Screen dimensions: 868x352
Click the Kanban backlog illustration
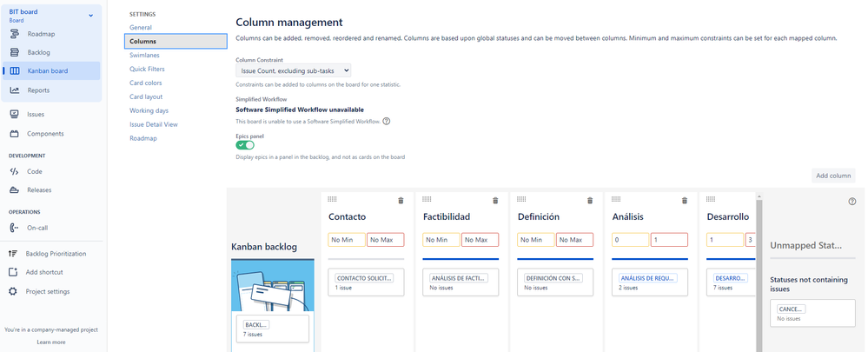click(x=273, y=287)
